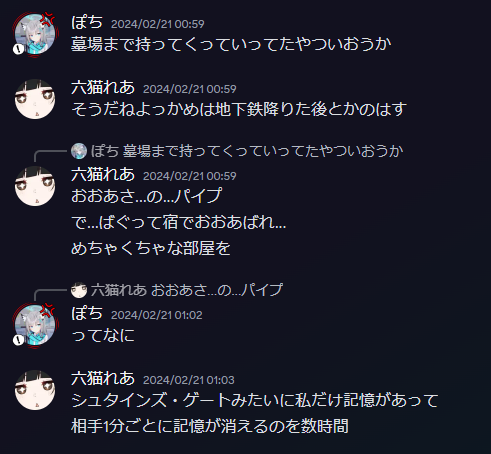Screen dimensions: 491x454
Task: Open 六猫れあ's avatar on the 01:03 message
Action: click(x=35, y=390)
